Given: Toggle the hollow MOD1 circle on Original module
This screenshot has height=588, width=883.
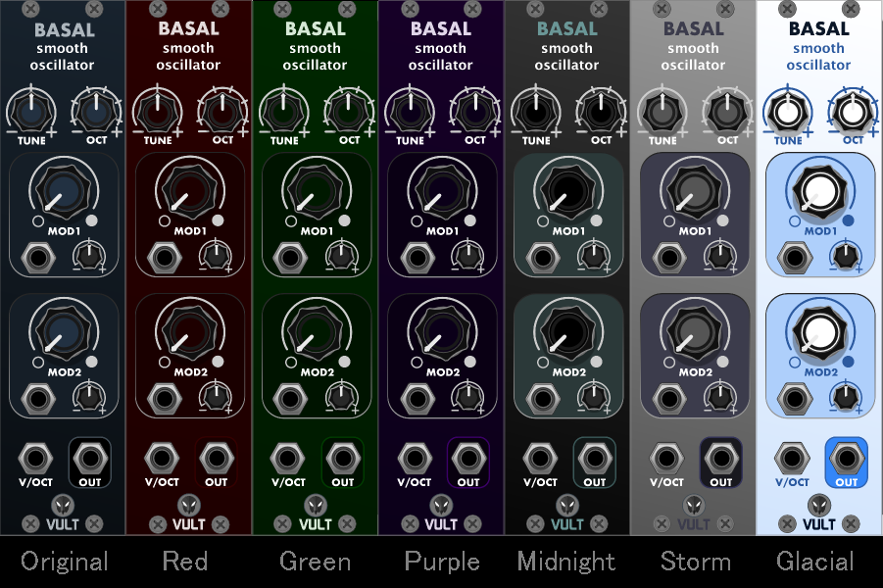Looking at the screenshot, I should pyautogui.click(x=37, y=220).
